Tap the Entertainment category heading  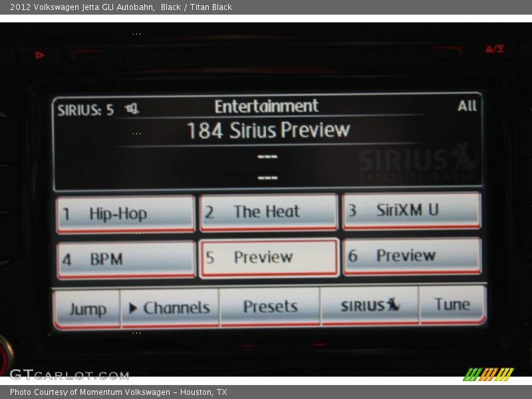267,106
